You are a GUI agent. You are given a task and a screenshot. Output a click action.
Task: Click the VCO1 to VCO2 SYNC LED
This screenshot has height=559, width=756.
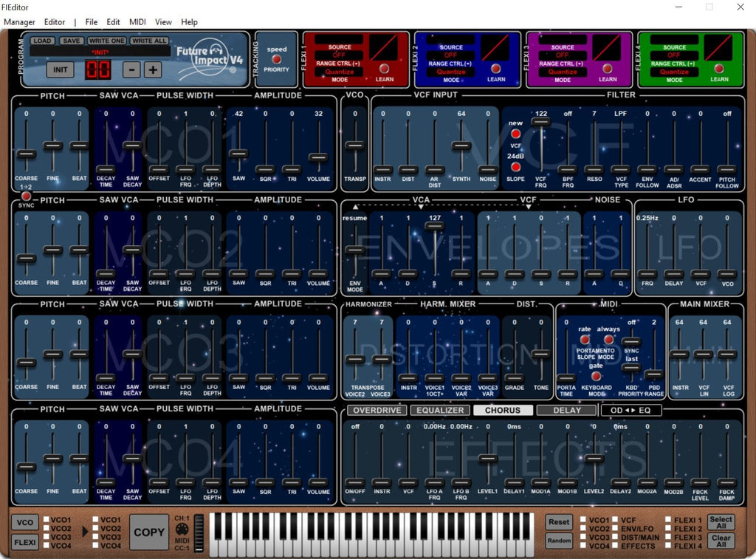[26, 196]
